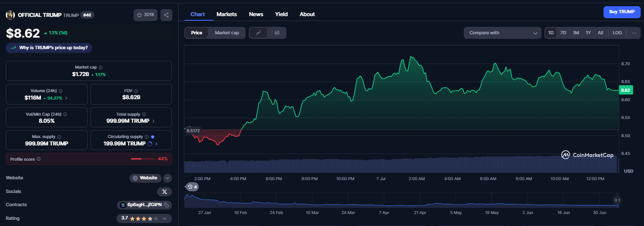Click the share icon next to watchlist
The image size is (644, 226).
[166, 15]
